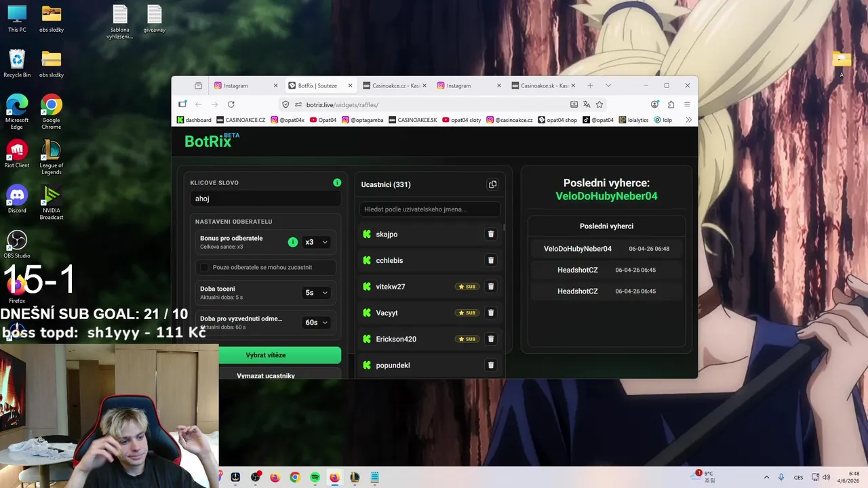Remove cchlebis using the trash icon

coord(491,260)
